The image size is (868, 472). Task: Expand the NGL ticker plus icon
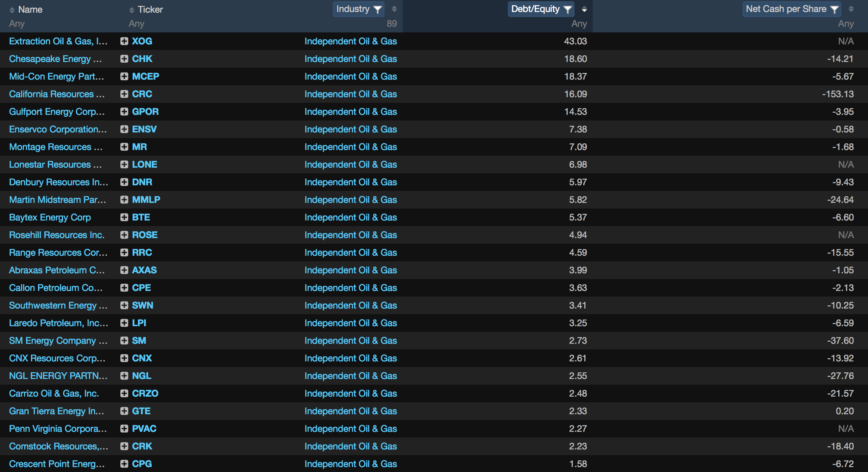point(124,376)
